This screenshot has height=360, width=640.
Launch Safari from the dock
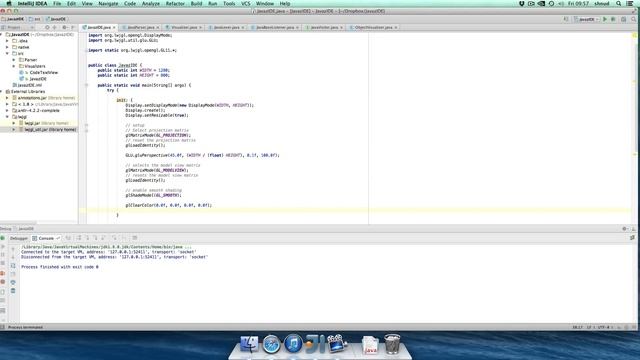tap(271, 344)
